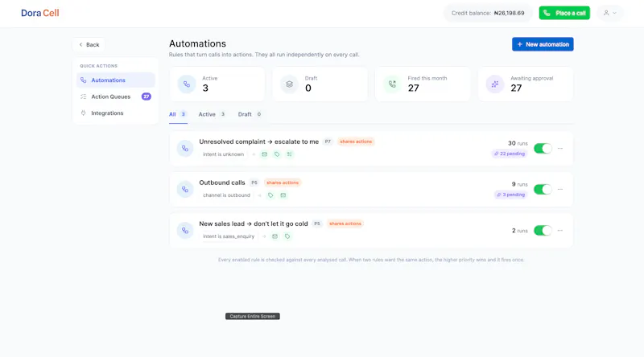Image resolution: width=644 pixels, height=357 pixels.
Task: Turn off the Outbound calls automation toggle
Action: click(x=543, y=190)
